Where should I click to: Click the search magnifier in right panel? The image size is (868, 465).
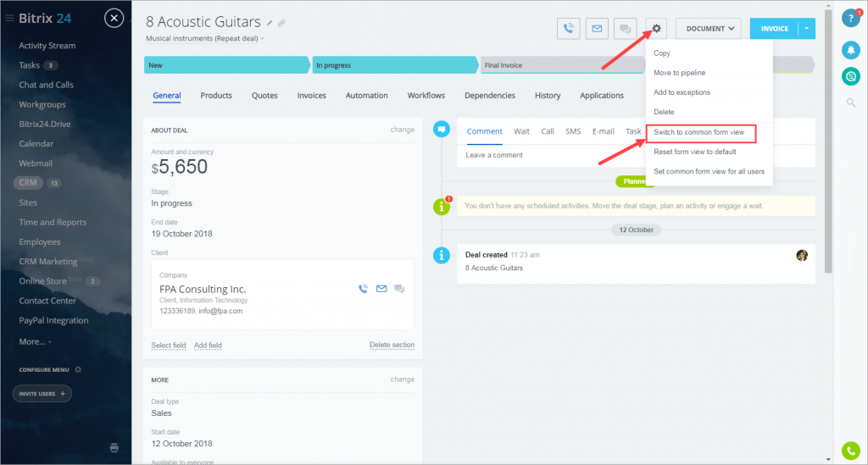[851, 102]
